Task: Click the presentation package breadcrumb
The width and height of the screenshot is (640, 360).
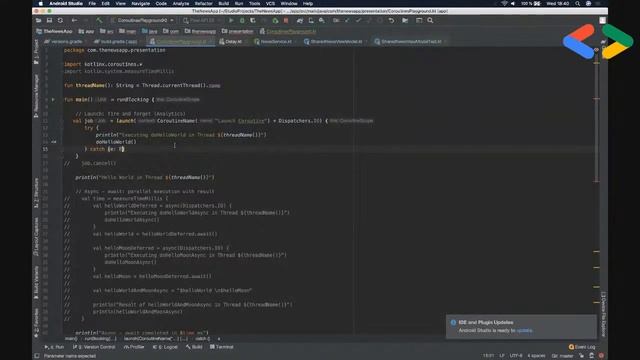Action: point(238,31)
